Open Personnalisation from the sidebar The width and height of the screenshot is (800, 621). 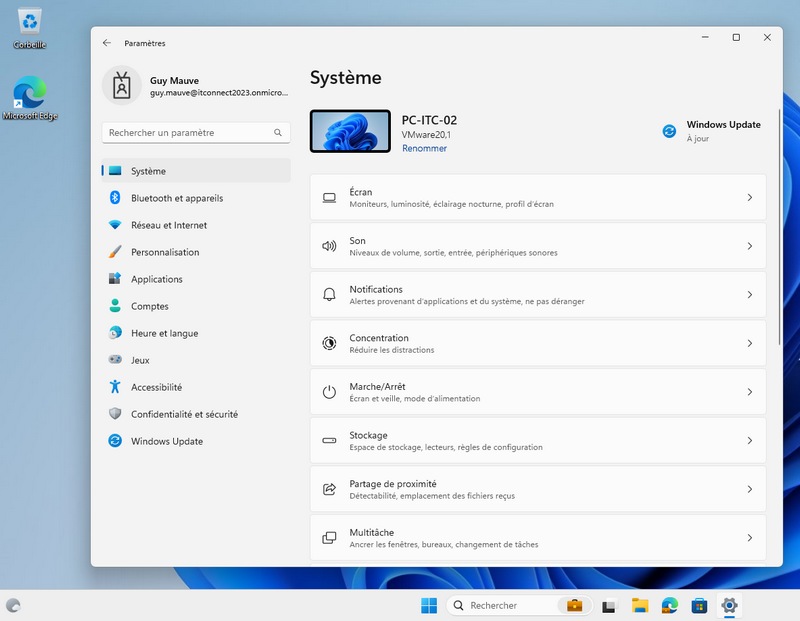[165, 252]
